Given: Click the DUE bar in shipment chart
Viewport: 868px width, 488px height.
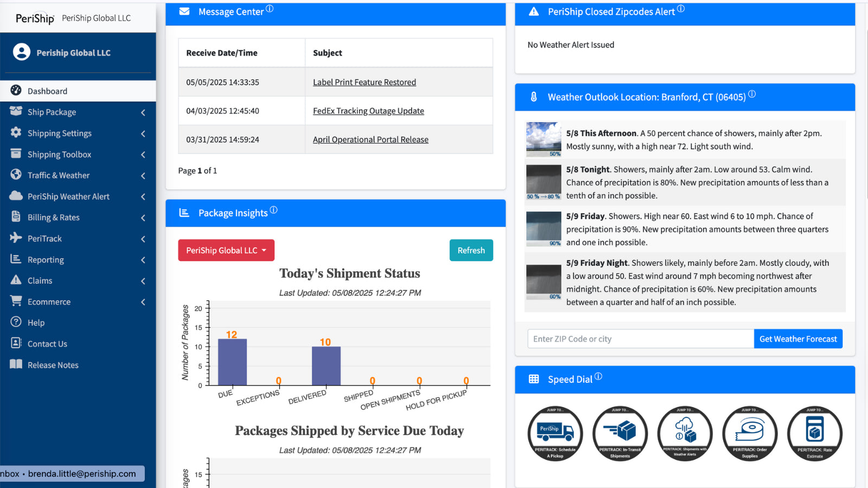Looking at the screenshot, I should pos(232,362).
